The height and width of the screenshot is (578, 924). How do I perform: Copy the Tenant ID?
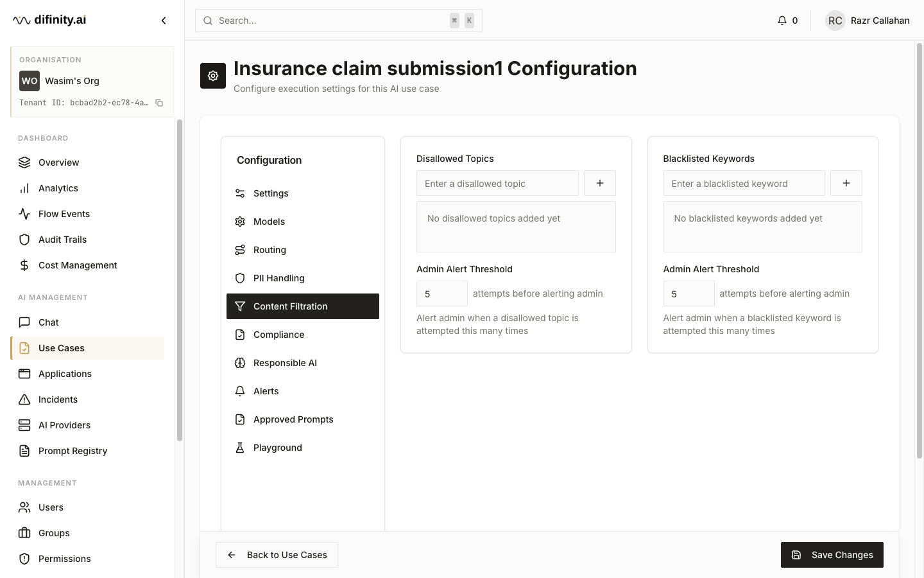coord(159,103)
